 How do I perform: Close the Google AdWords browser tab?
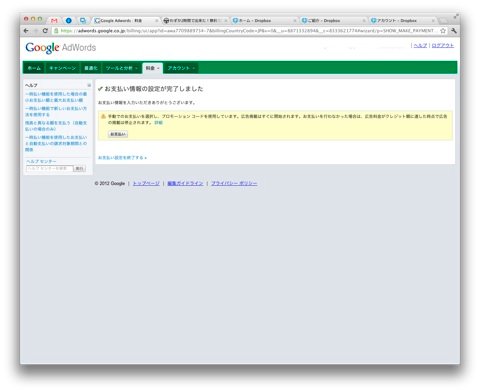click(x=156, y=21)
